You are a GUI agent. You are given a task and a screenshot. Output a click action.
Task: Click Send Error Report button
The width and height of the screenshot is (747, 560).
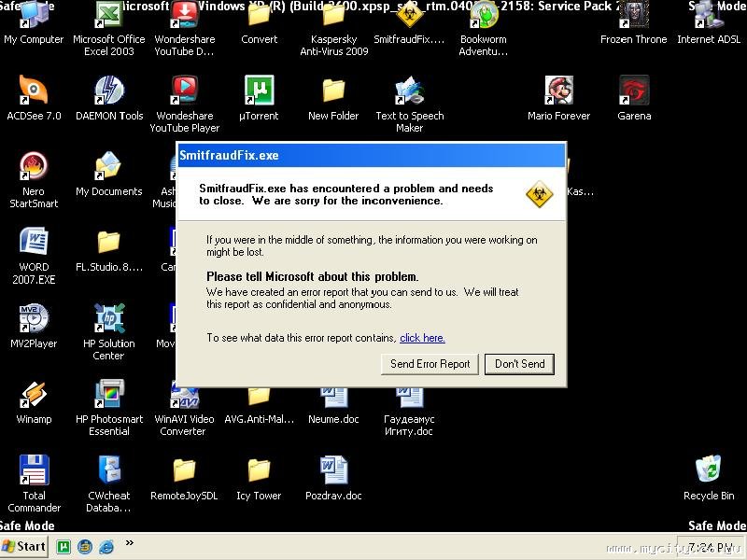tap(430, 364)
